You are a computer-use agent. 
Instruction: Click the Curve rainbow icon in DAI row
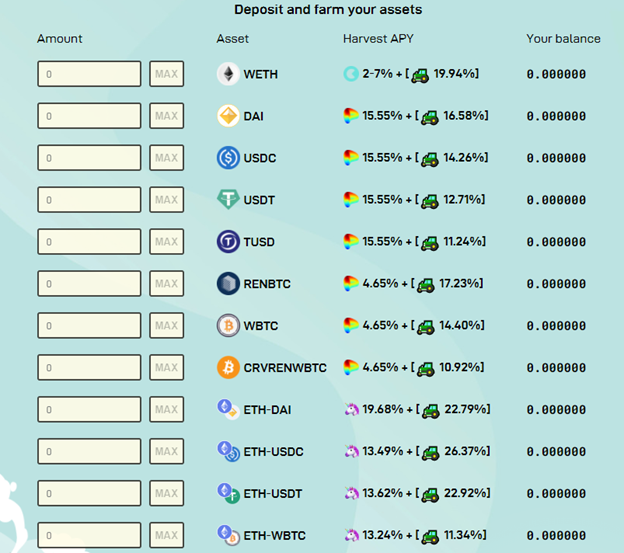pos(351,116)
